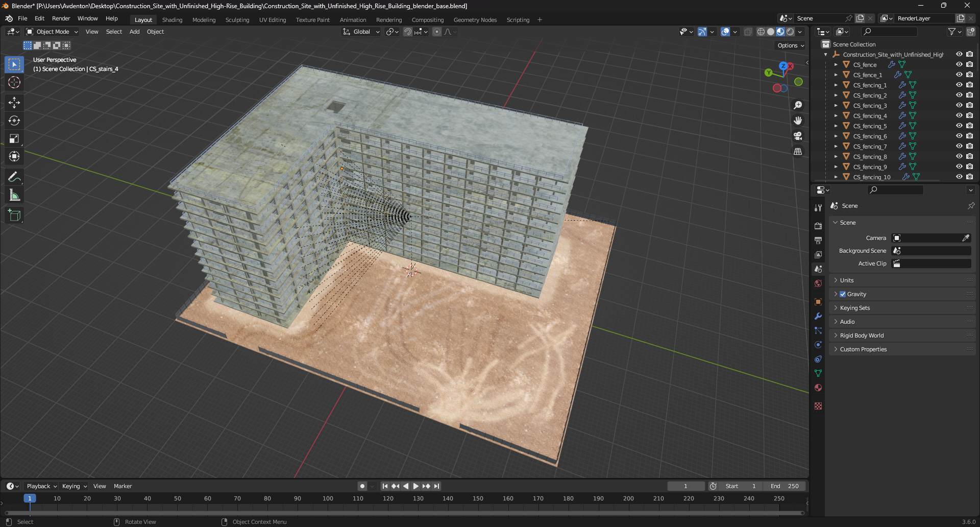
Task: Toggle proportional editing
Action: (x=437, y=32)
